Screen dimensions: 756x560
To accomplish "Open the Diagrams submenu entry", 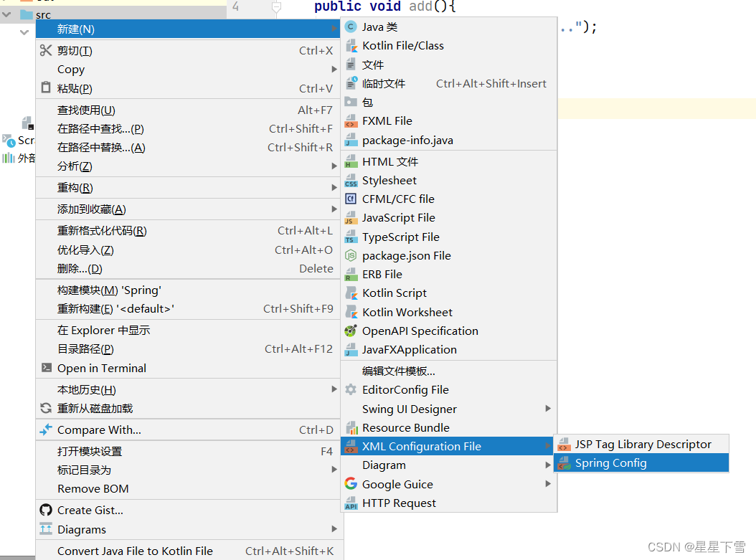I will point(188,529).
